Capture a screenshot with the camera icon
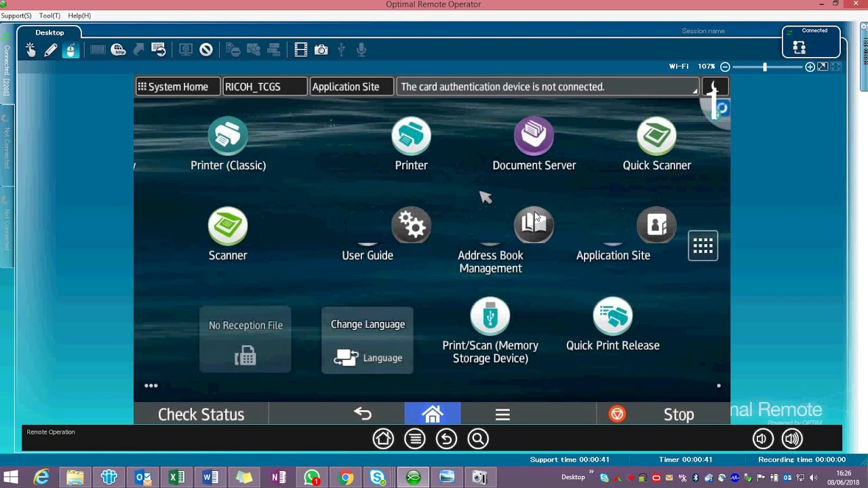Viewport: 868px width, 488px height. (321, 49)
